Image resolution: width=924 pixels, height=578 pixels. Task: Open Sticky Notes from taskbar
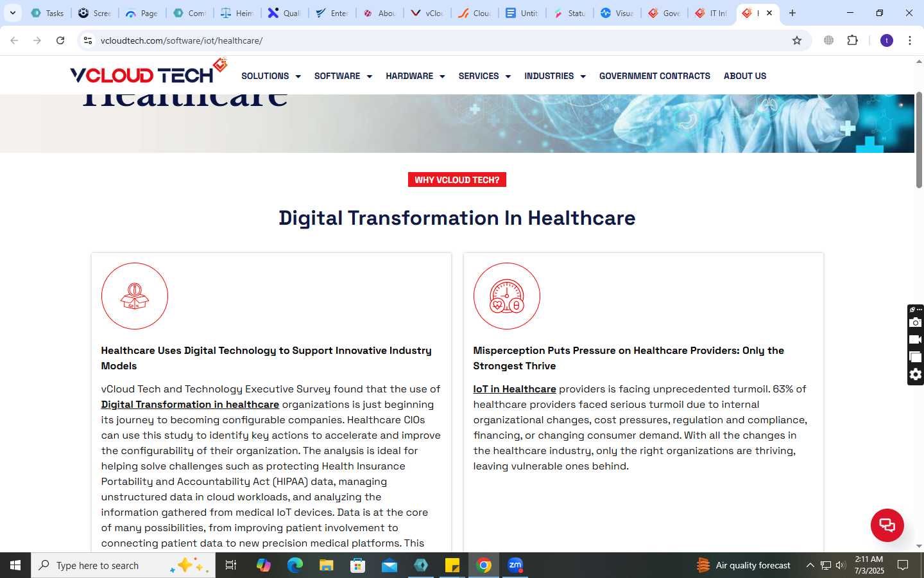[452, 565]
